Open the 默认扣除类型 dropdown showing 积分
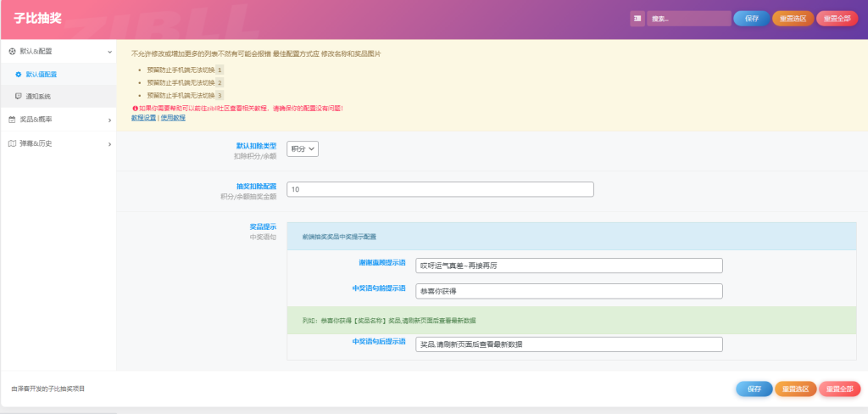This screenshot has width=868, height=414. [x=303, y=148]
